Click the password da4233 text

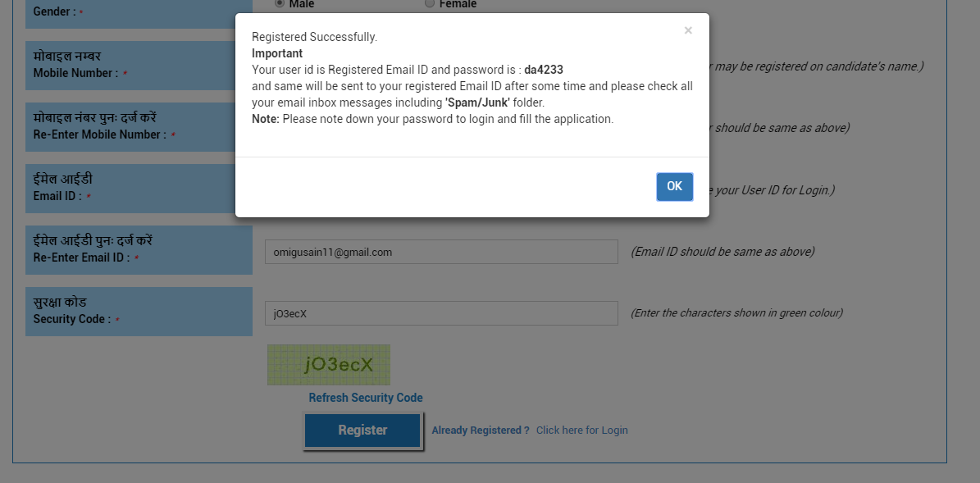[x=544, y=71]
